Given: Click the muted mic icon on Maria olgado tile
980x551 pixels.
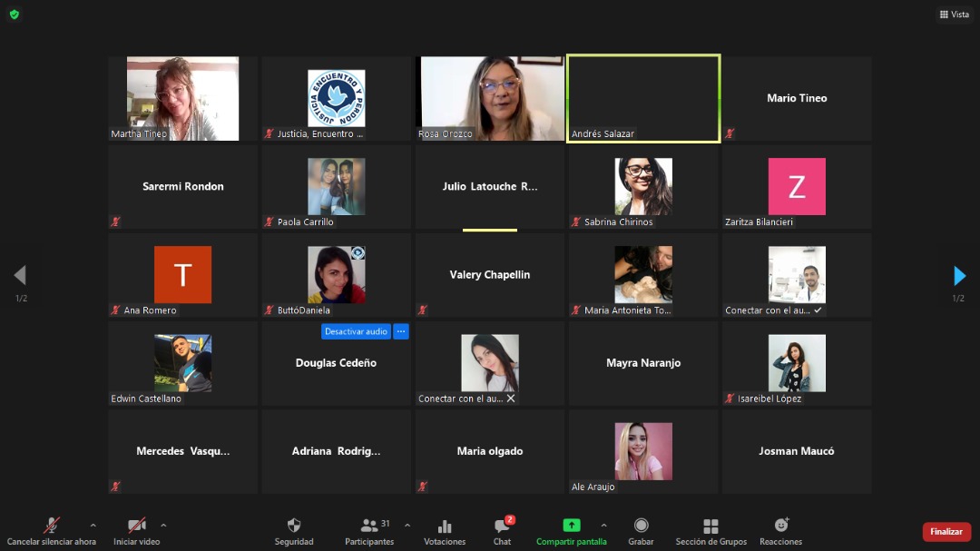Looking at the screenshot, I should point(423,486).
